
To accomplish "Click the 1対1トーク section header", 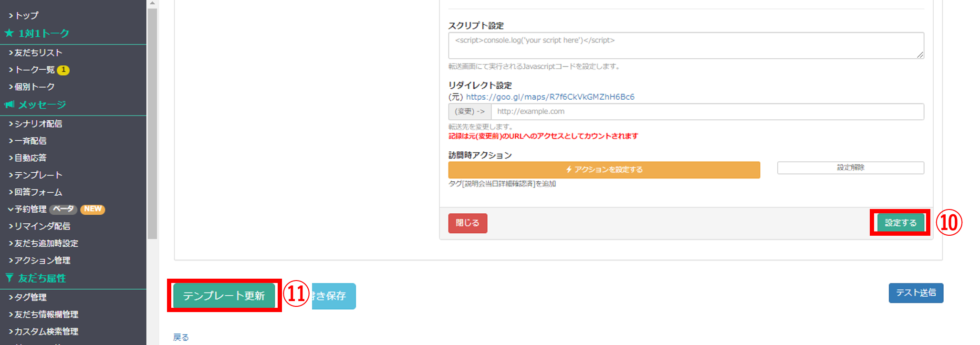I will tap(44, 33).
